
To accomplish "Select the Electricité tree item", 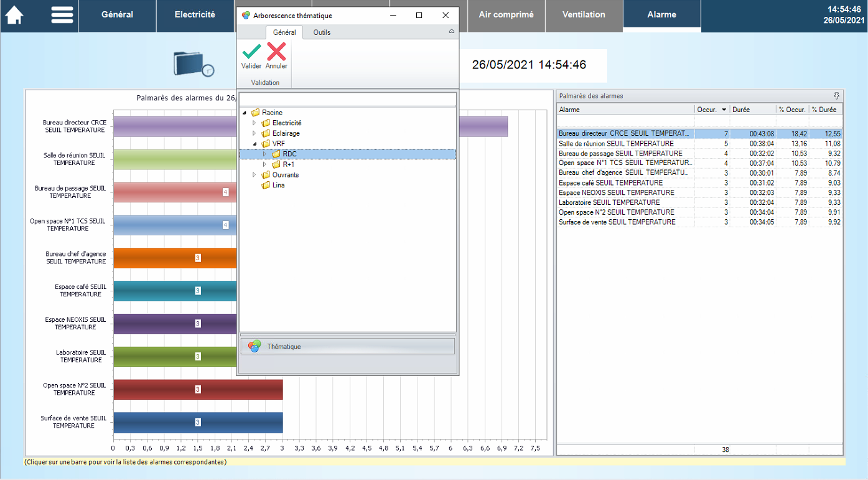I will [287, 123].
